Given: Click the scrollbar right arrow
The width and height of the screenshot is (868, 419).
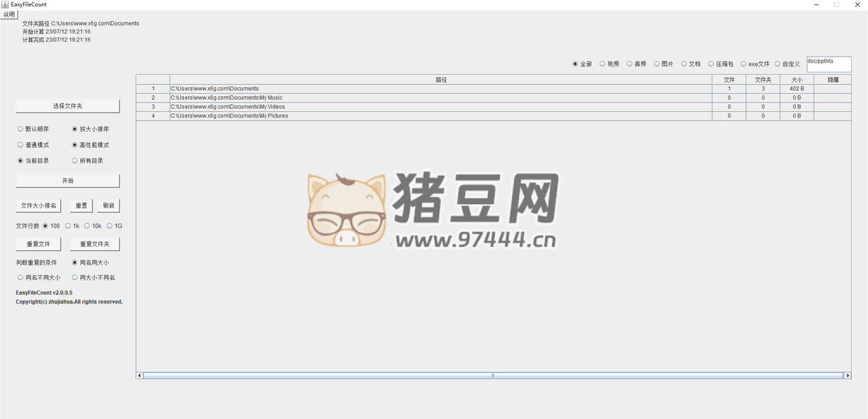Looking at the screenshot, I should click(x=848, y=376).
